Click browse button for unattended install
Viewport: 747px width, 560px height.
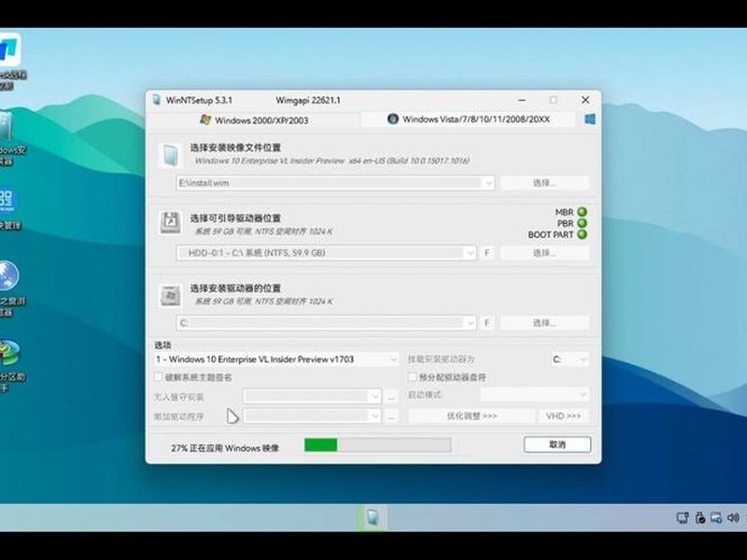391,396
